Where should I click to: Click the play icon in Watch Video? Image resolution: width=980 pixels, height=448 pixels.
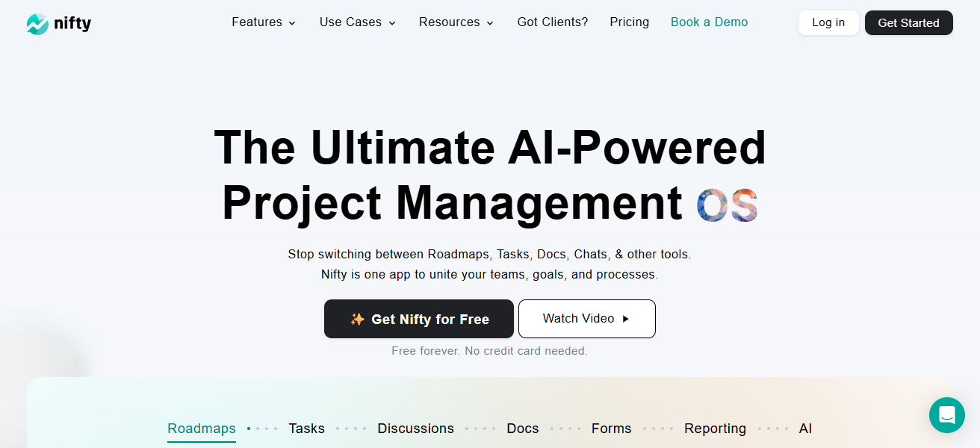(626, 319)
